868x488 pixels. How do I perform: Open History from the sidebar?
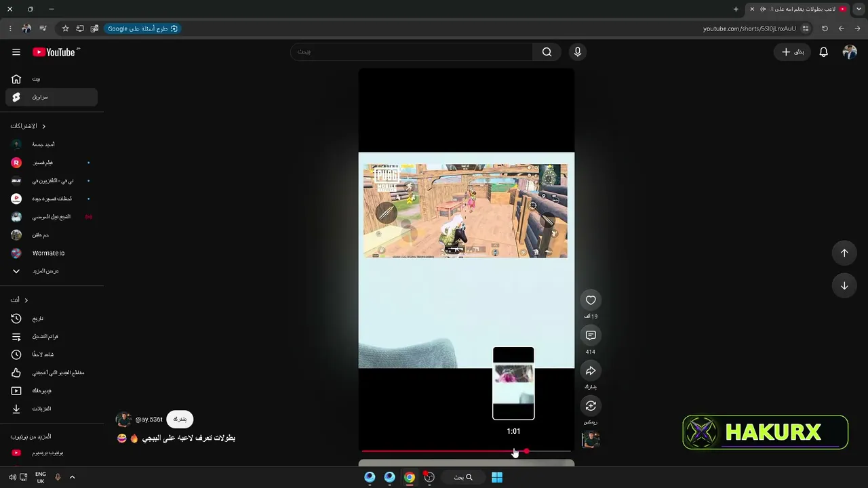pyautogui.click(x=52, y=319)
